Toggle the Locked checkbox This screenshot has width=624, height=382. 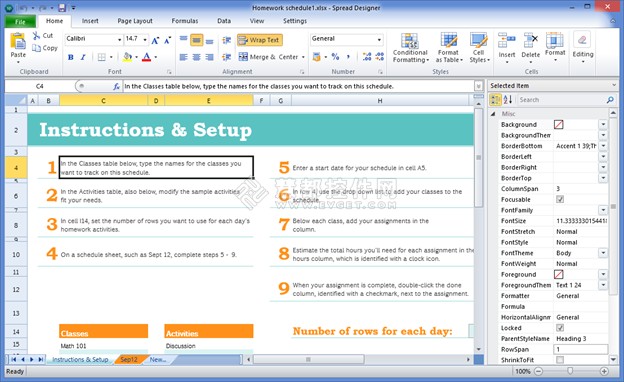[x=560, y=328]
